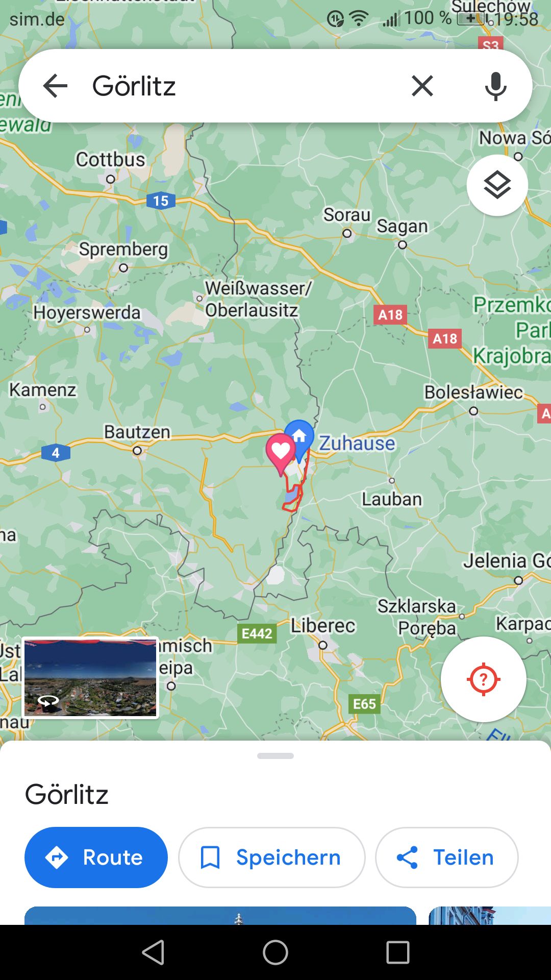Tap the Görlitz search text field

pos(240,86)
